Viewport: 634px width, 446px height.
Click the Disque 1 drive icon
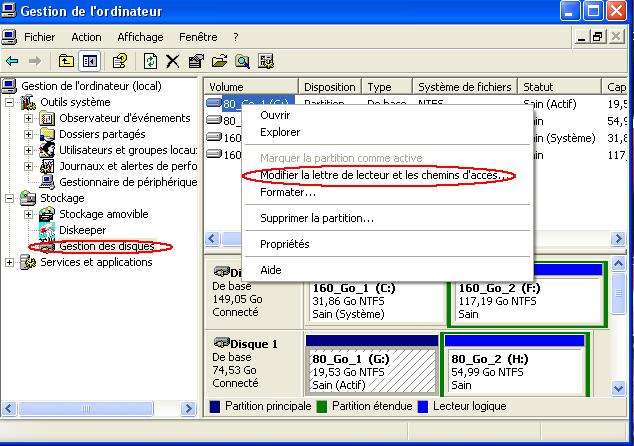(x=222, y=343)
